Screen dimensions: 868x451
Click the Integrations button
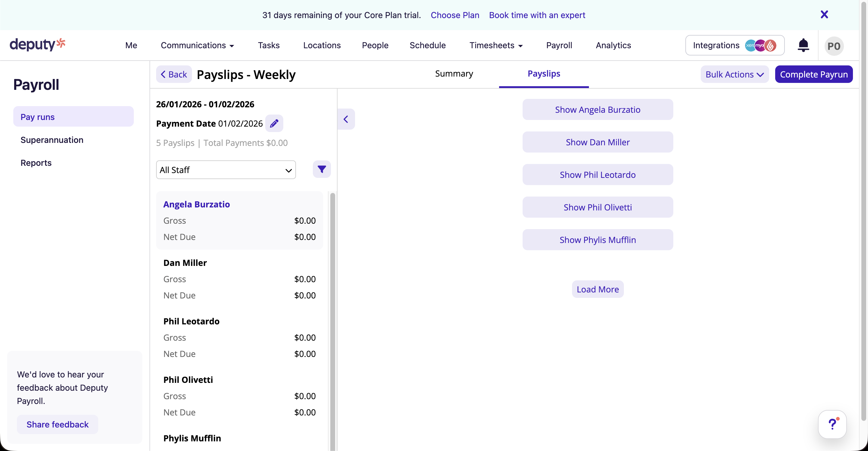coord(716,45)
